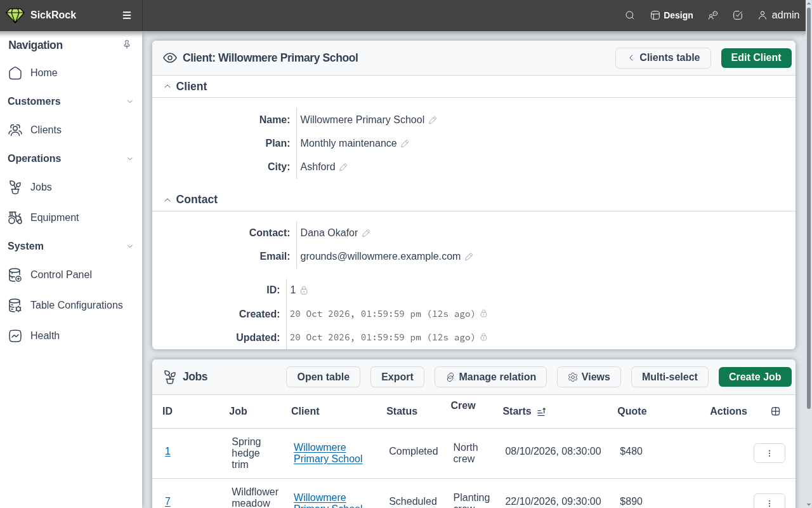Sort by the Starts column sort icon

pos(541,411)
